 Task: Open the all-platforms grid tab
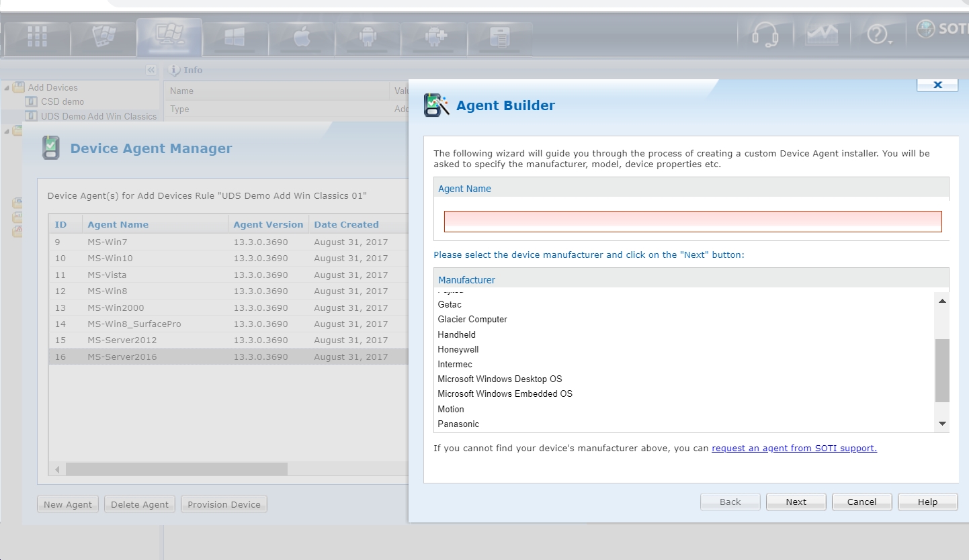pos(37,38)
